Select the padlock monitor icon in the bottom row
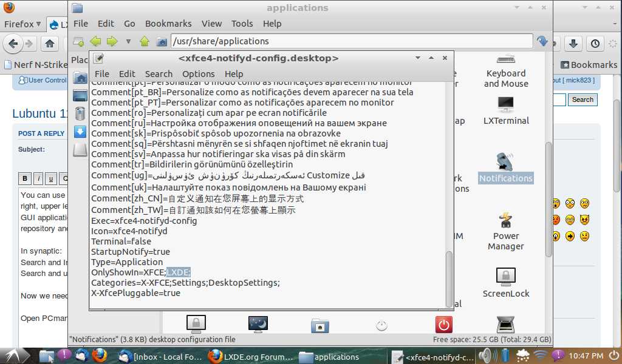 [x=196, y=324]
